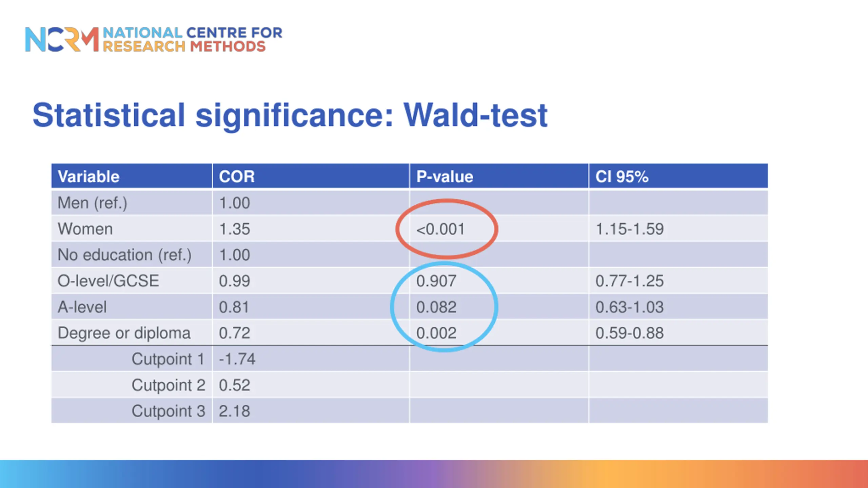The image size is (868, 488).
Task: Click the P-value column header
Action: tap(445, 177)
